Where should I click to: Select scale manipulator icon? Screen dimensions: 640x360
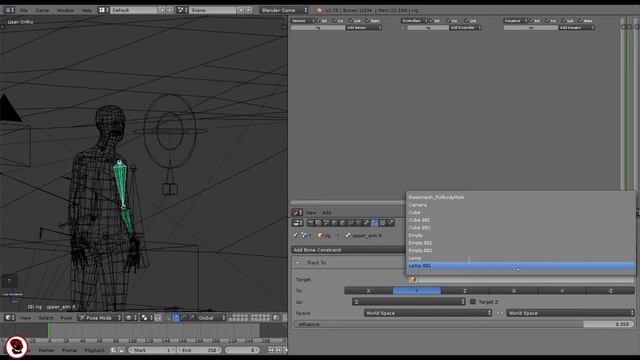click(191, 317)
